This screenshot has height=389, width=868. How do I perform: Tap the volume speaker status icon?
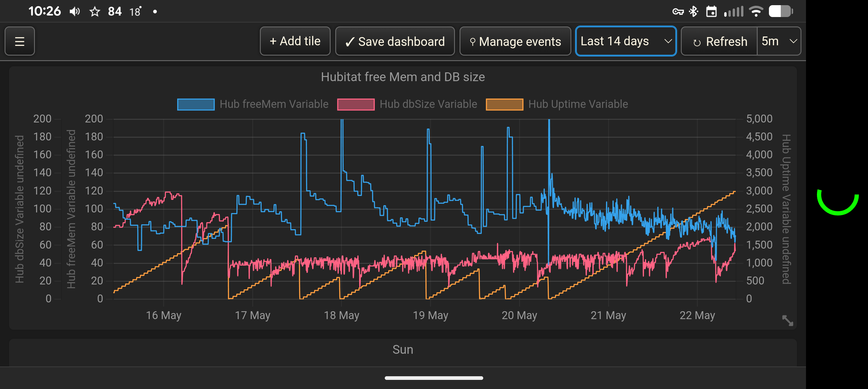click(x=74, y=12)
